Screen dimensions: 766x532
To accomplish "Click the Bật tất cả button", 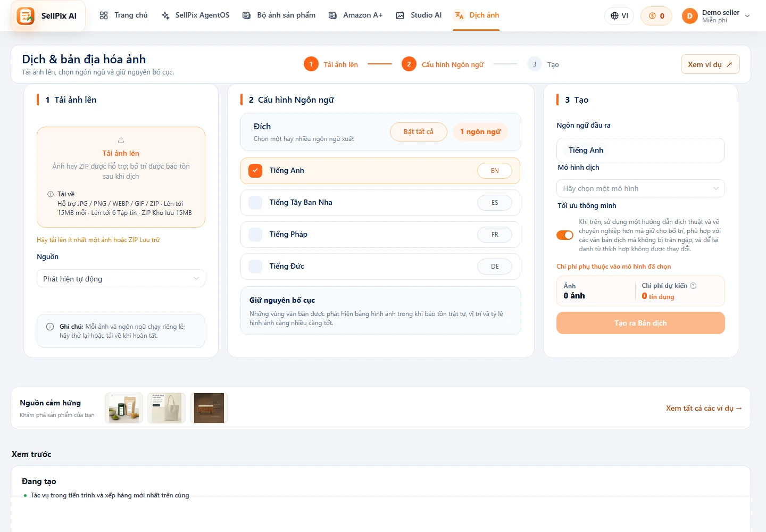I will click(x=419, y=132).
